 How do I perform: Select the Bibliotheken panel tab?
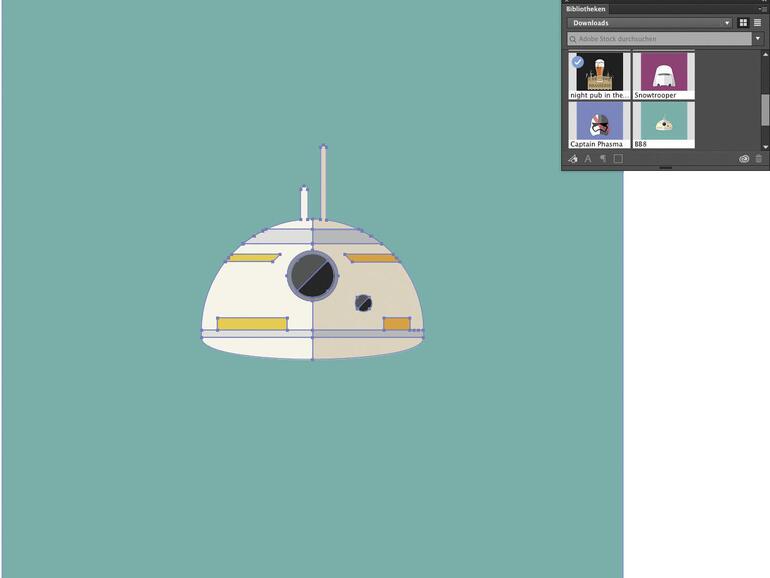(585, 9)
